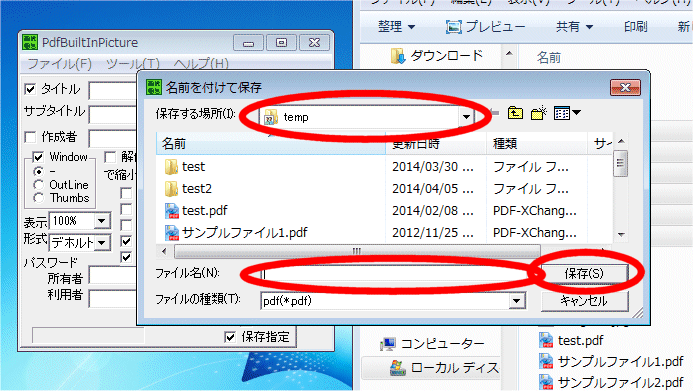Toggle the Window checkbox
693x391 pixels.
pyautogui.click(x=38, y=157)
